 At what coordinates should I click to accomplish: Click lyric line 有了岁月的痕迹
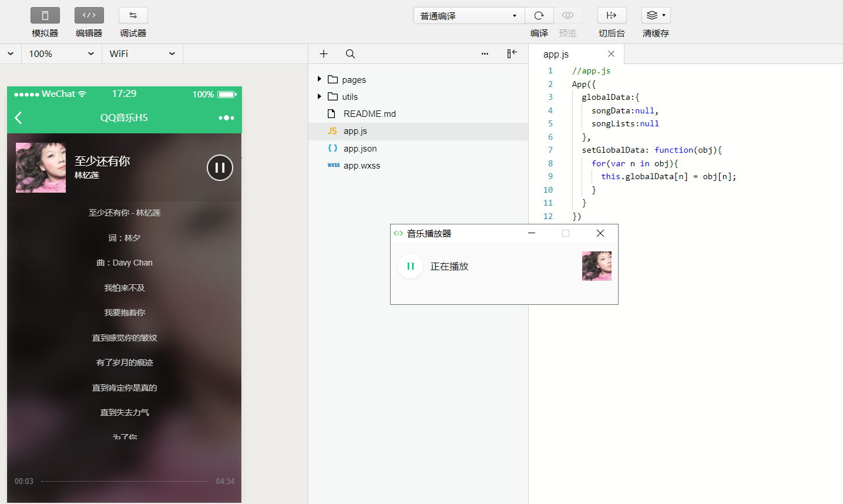point(125,362)
